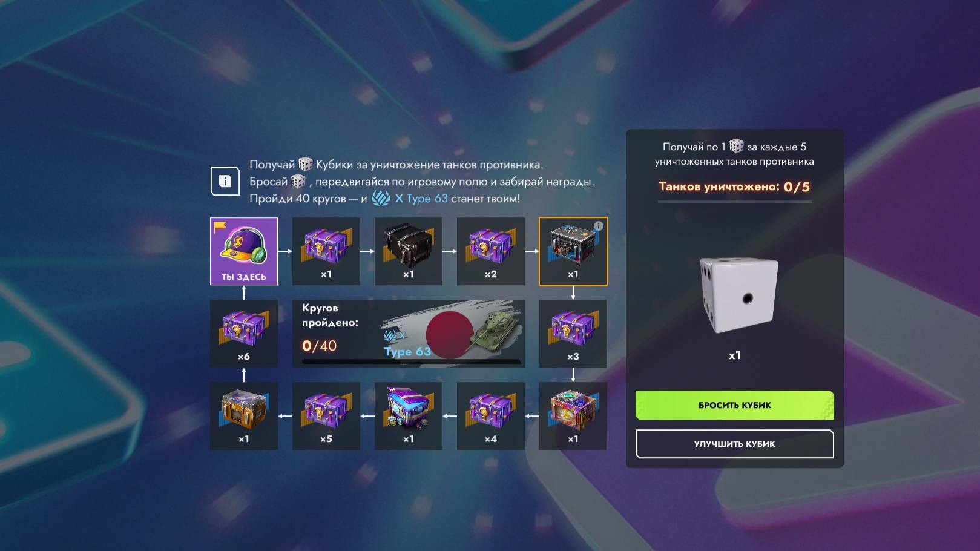
Task: Select the blue-purple container tile x1
Action: click(x=409, y=416)
